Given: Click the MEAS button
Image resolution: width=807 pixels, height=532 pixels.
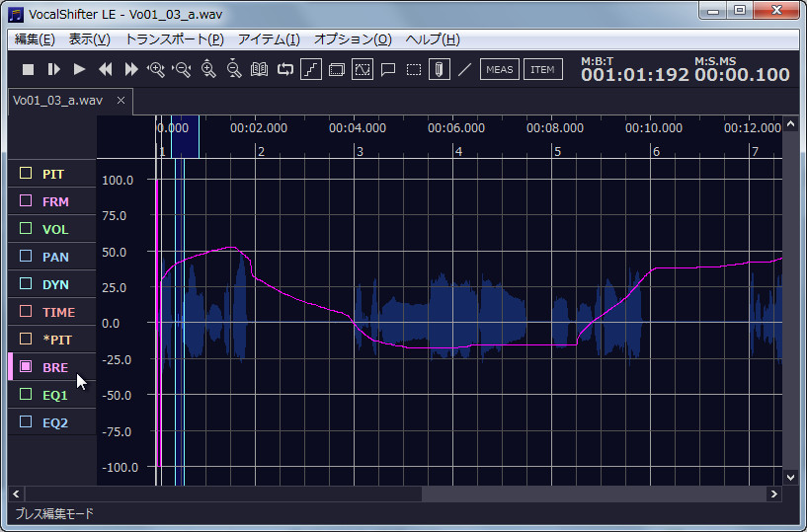Looking at the screenshot, I should [500, 69].
